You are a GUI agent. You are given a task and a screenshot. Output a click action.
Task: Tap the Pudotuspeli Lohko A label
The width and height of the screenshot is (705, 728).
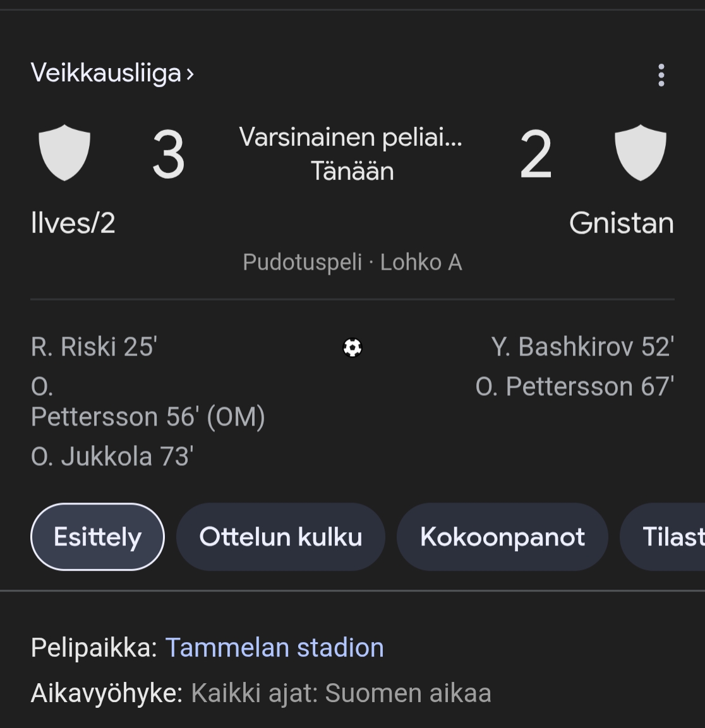352,262
